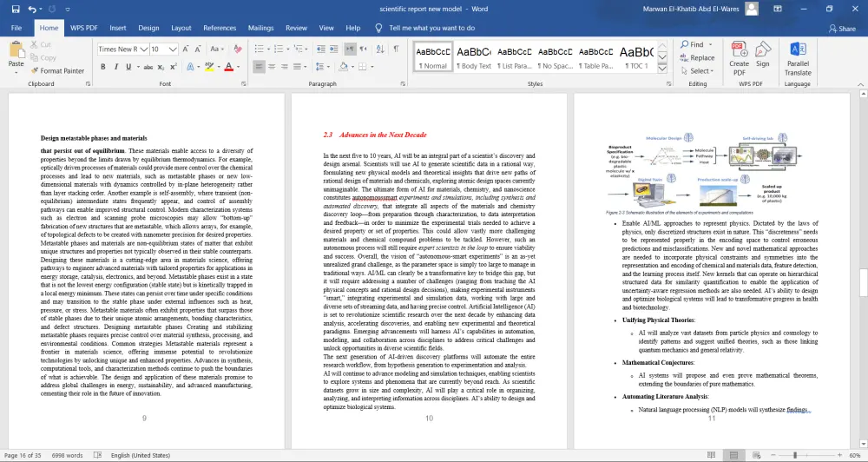Click the Copy button
Screen dimensions: 868x462
(x=43, y=57)
